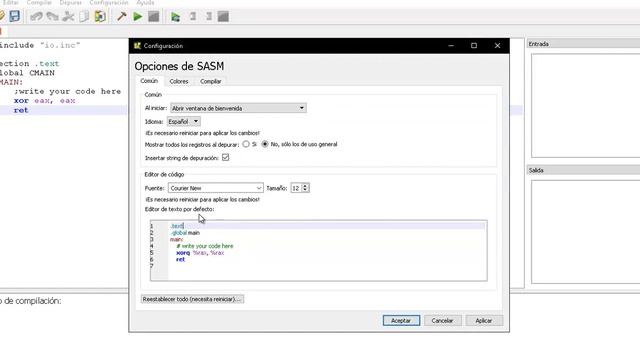This screenshot has height=360, width=640.
Task: Open the Idioma language dropdown
Action: [184, 121]
